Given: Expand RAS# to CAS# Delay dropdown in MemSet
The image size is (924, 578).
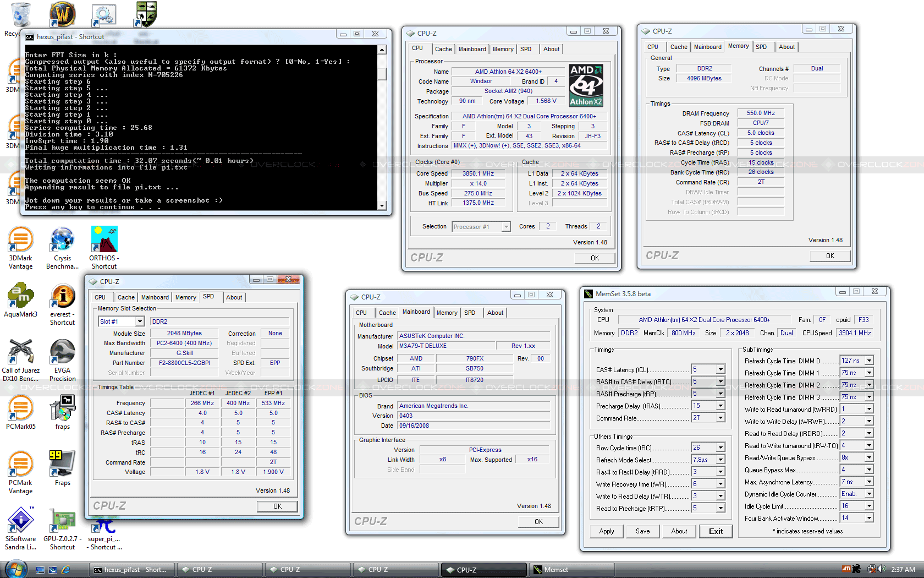Looking at the screenshot, I should [721, 381].
